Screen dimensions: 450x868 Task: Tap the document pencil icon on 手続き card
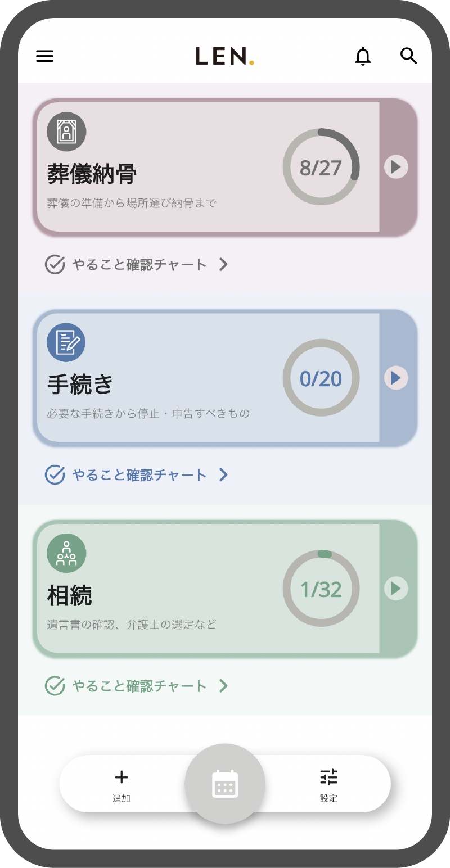tap(66, 342)
